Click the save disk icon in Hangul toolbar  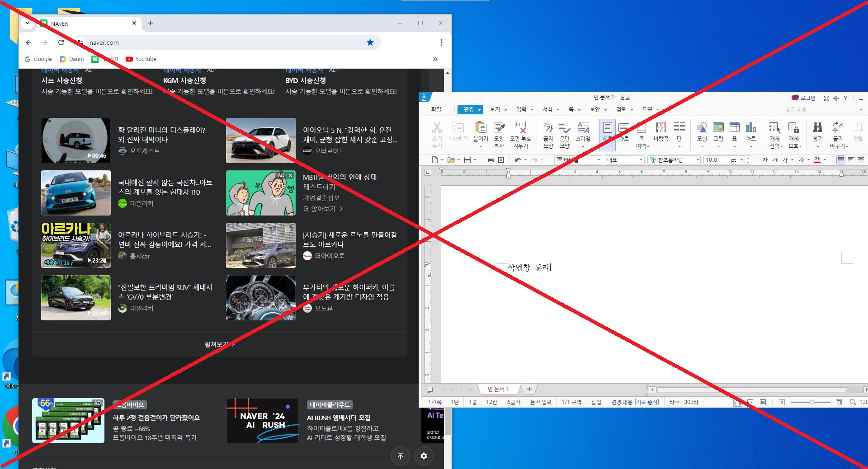pos(467,160)
